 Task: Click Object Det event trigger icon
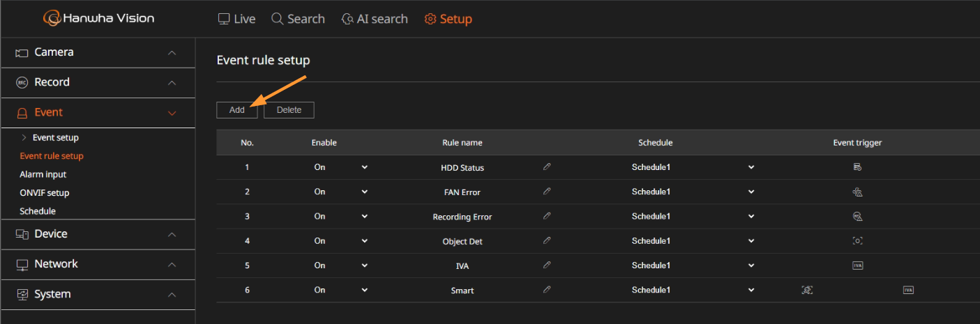click(x=858, y=240)
